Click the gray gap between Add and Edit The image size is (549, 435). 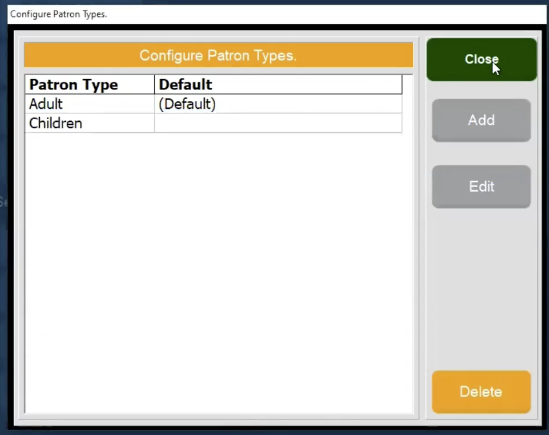point(481,153)
